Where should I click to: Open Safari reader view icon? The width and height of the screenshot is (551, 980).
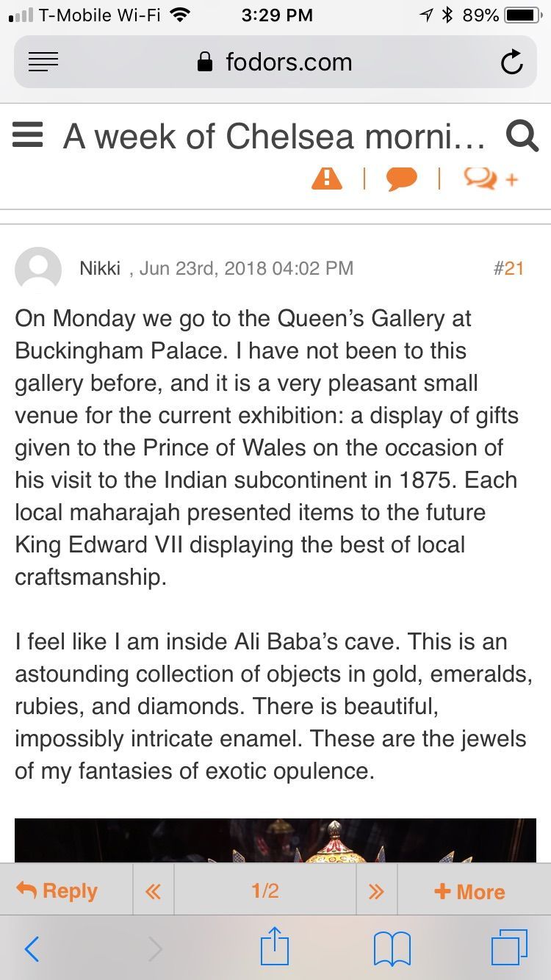tap(43, 62)
